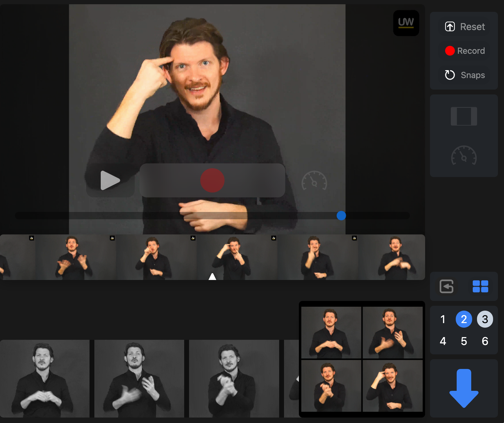Screen dimensions: 504x423
Task: Open the Snaps option
Action: 465,75
